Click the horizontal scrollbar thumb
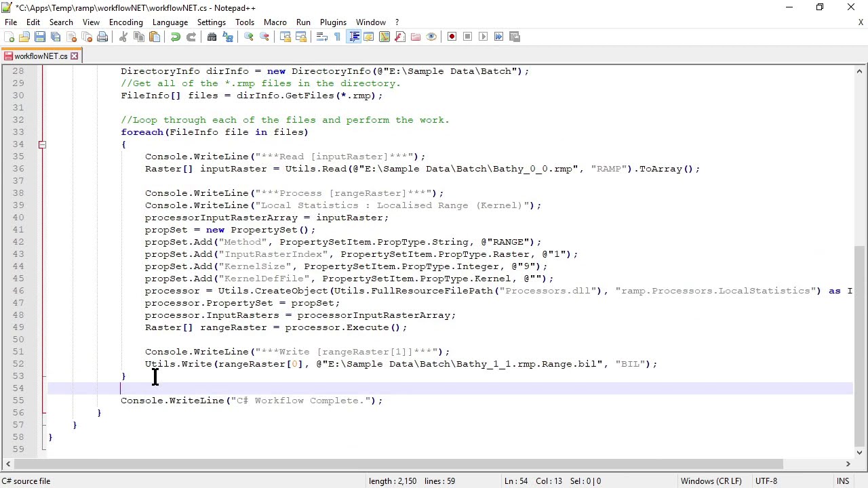The image size is (868, 488). click(x=398, y=464)
